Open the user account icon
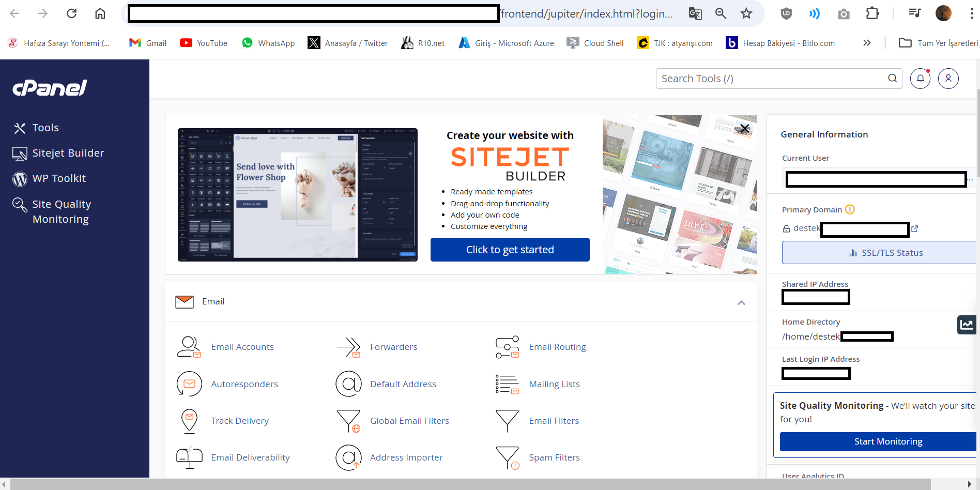This screenshot has width=980, height=490. click(948, 79)
